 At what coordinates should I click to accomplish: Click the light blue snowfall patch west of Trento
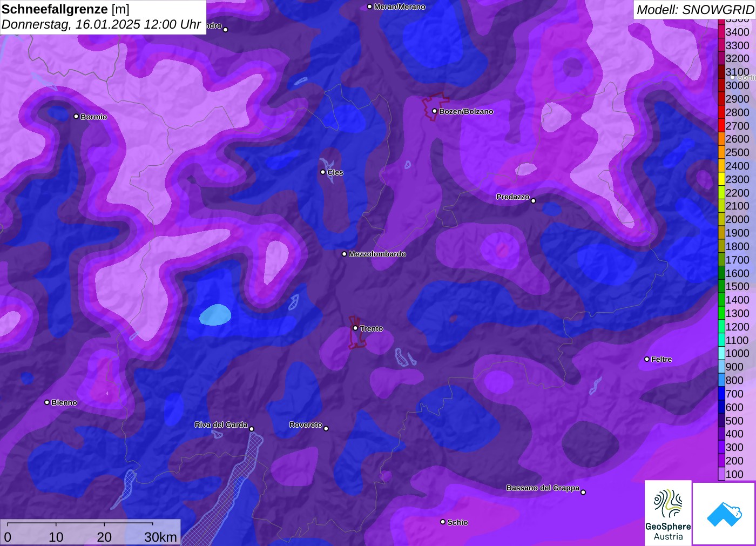[215, 314]
